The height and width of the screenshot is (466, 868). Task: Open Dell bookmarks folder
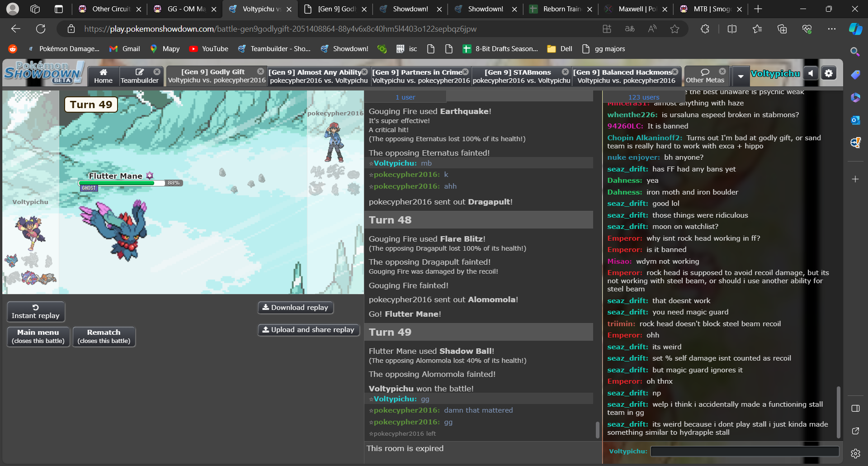point(560,49)
